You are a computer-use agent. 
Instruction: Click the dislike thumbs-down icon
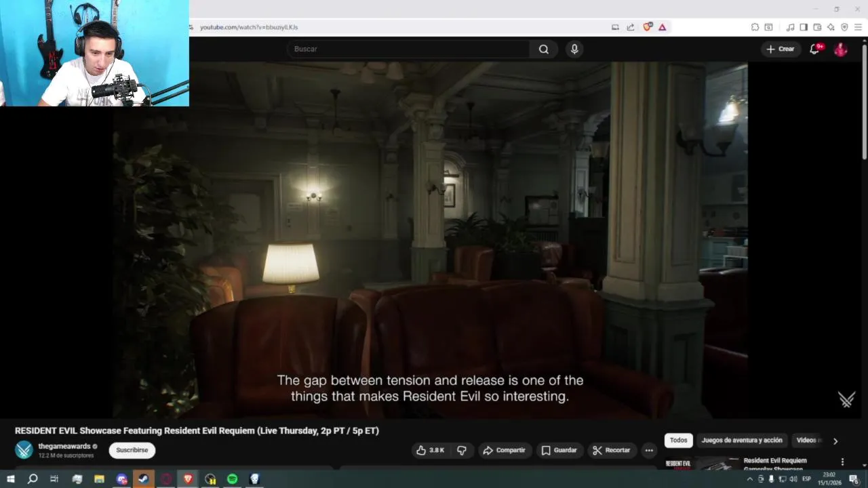pyautogui.click(x=462, y=450)
